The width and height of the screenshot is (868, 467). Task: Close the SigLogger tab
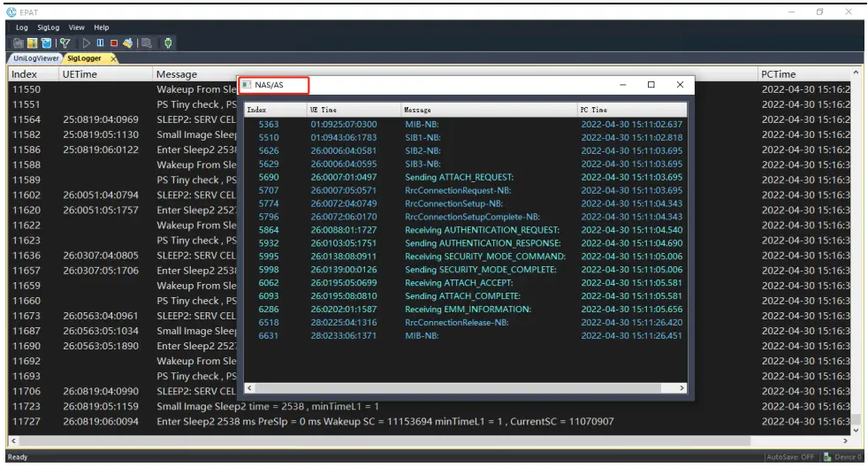(113, 58)
